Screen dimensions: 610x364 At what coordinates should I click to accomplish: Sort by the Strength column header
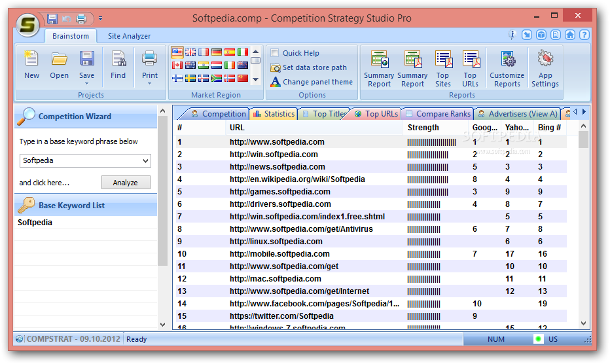tap(436, 128)
